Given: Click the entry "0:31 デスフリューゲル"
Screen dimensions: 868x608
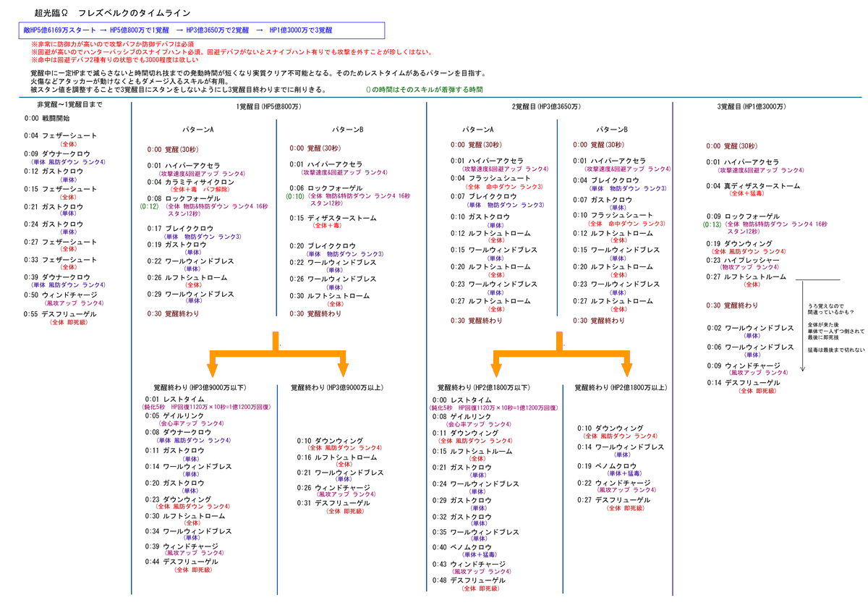Looking at the screenshot, I should tap(333, 503).
